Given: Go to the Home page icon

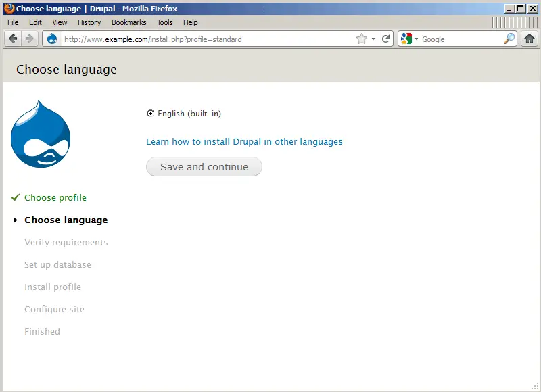Looking at the screenshot, I should tap(529, 39).
